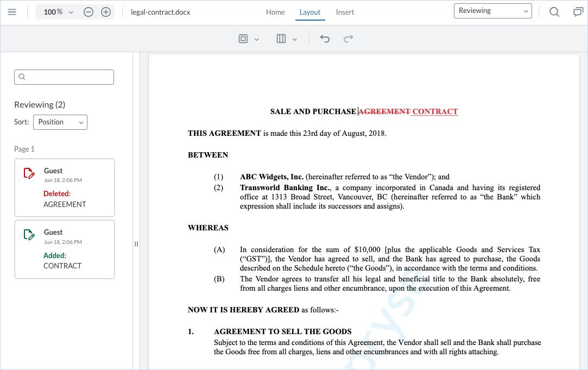588x370 pixels.
Task: Click the redo arrow icon
Action: pos(349,39)
